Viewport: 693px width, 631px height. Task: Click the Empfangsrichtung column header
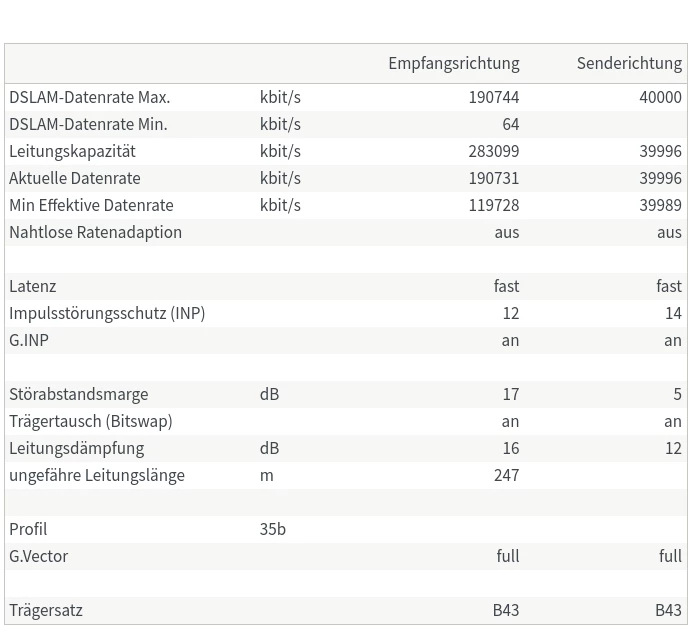(453, 63)
